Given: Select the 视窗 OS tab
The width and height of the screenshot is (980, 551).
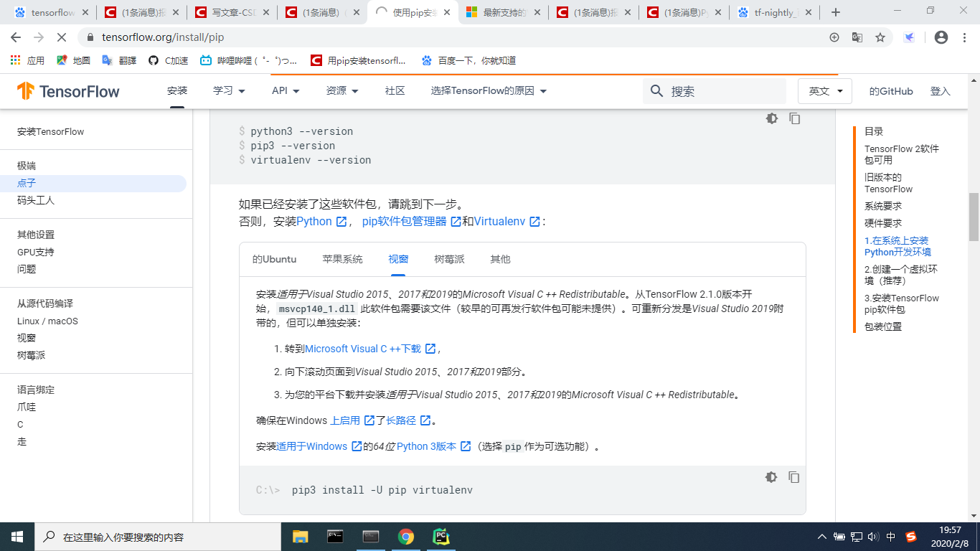Looking at the screenshot, I should point(398,259).
